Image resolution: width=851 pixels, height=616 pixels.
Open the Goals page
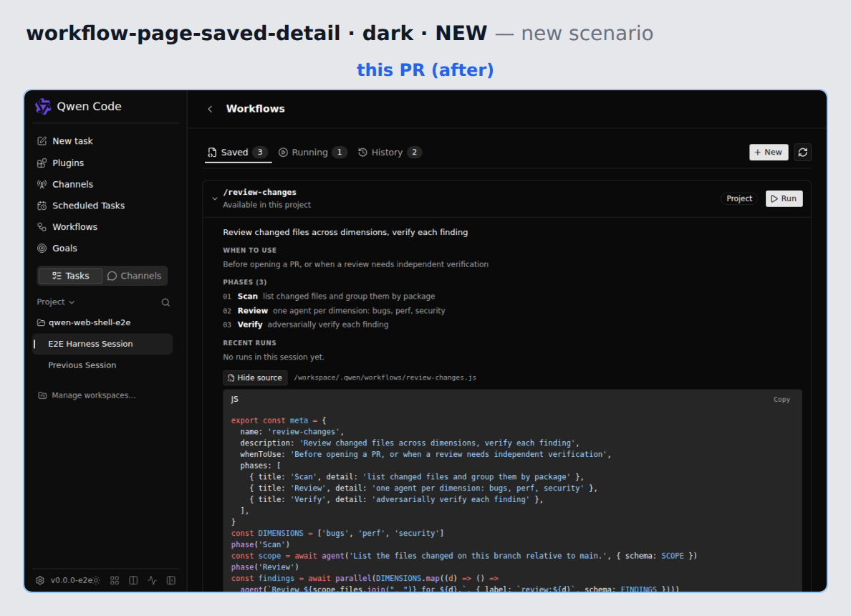(57, 248)
